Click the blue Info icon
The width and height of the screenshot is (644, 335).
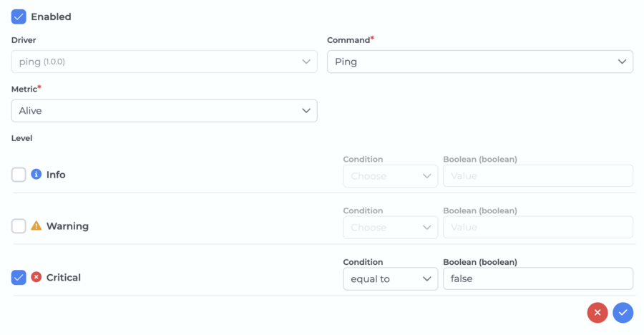click(36, 174)
